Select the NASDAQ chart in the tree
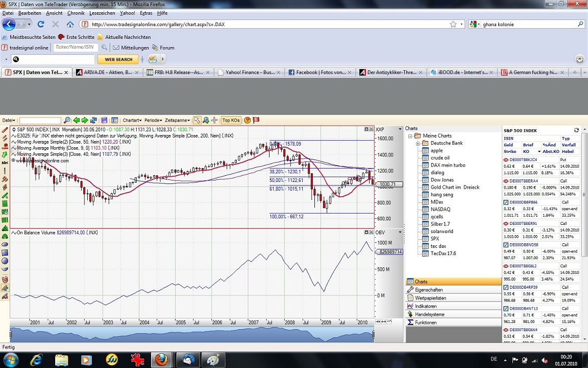Image resolution: width=588 pixels, height=368 pixels. 440,209
